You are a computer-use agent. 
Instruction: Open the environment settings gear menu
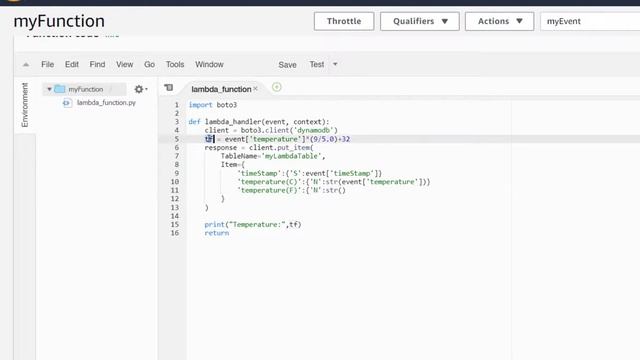pyautogui.click(x=140, y=89)
